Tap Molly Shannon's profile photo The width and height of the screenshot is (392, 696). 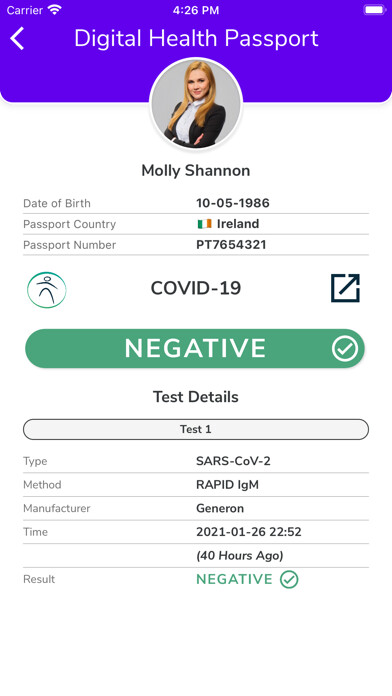[x=196, y=104]
